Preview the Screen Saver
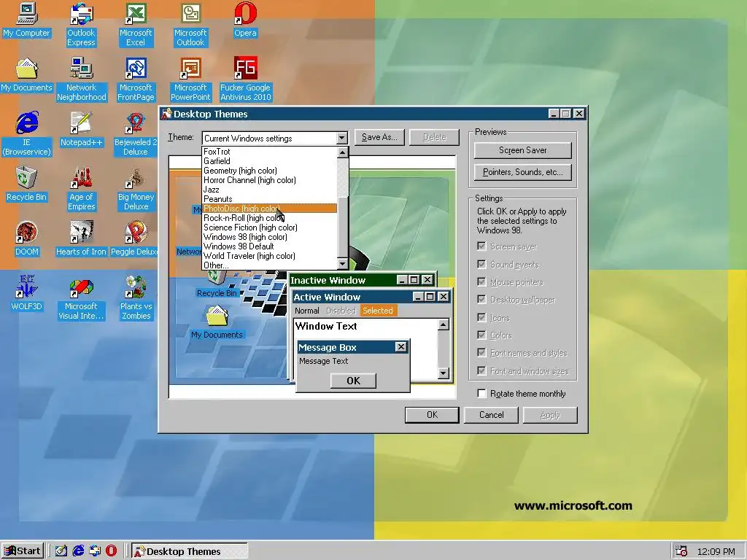The height and width of the screenshot is (560, 747). (522, 150)
